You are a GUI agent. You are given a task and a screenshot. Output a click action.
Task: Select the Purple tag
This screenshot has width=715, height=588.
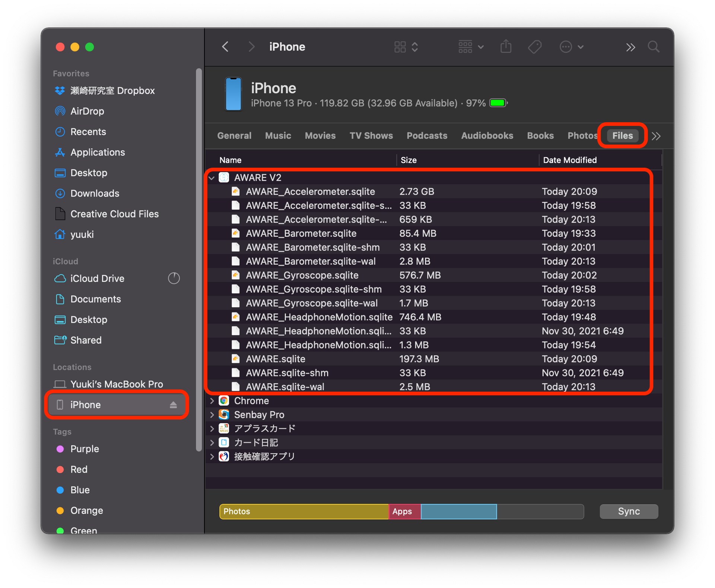pyautogui.click(x=85, y=449)
